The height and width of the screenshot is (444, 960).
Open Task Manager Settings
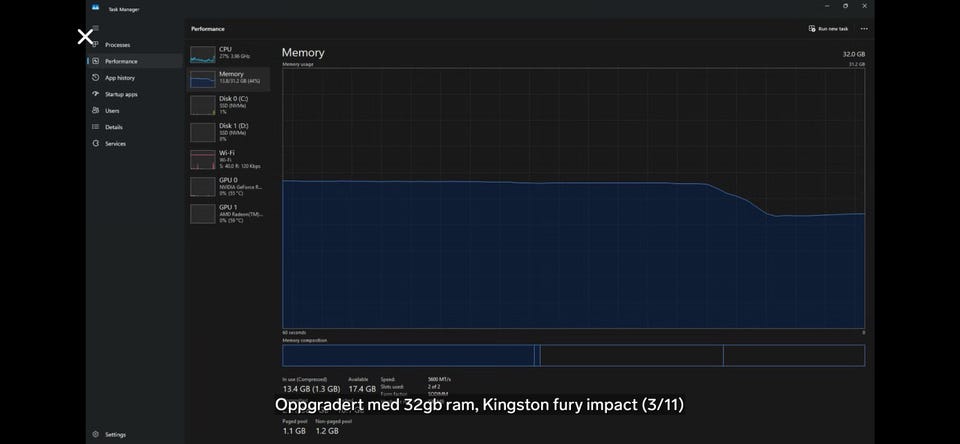tap(135, 434)
